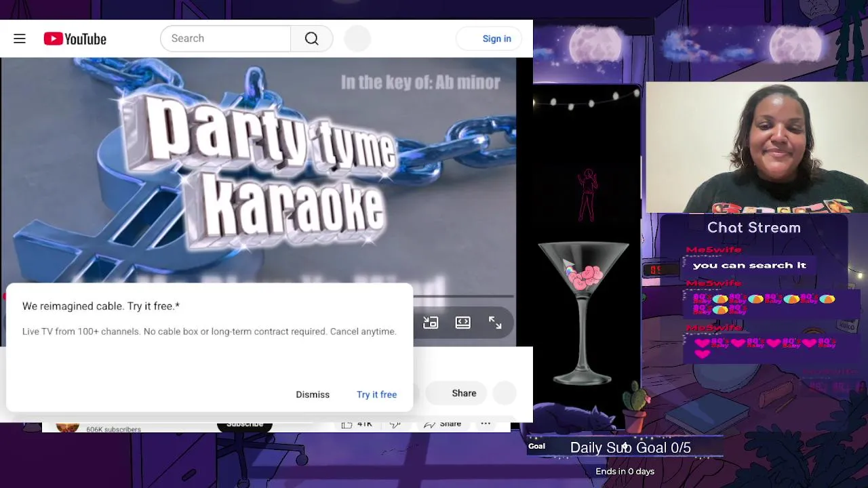Open the three-dot more actions menu

(486, 424)
